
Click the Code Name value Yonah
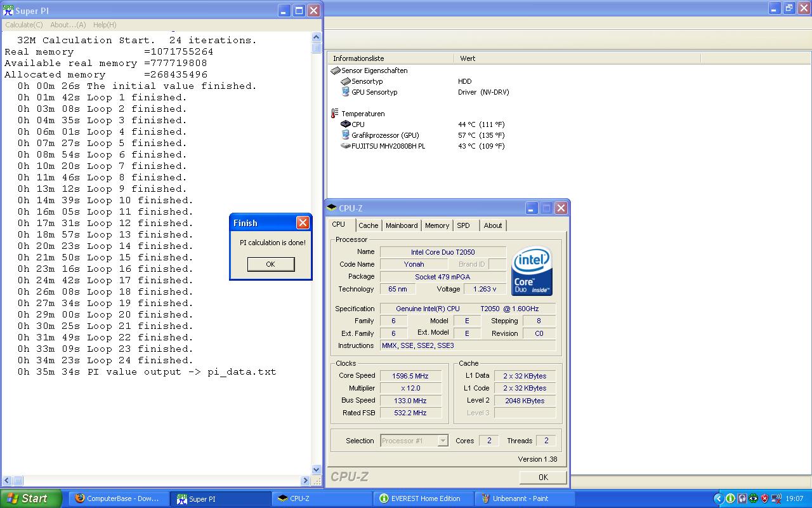(414, 264)
